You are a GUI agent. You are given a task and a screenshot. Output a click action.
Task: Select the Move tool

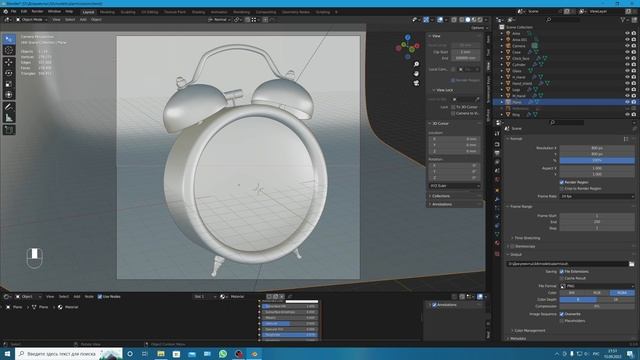[x=9, y=62]
